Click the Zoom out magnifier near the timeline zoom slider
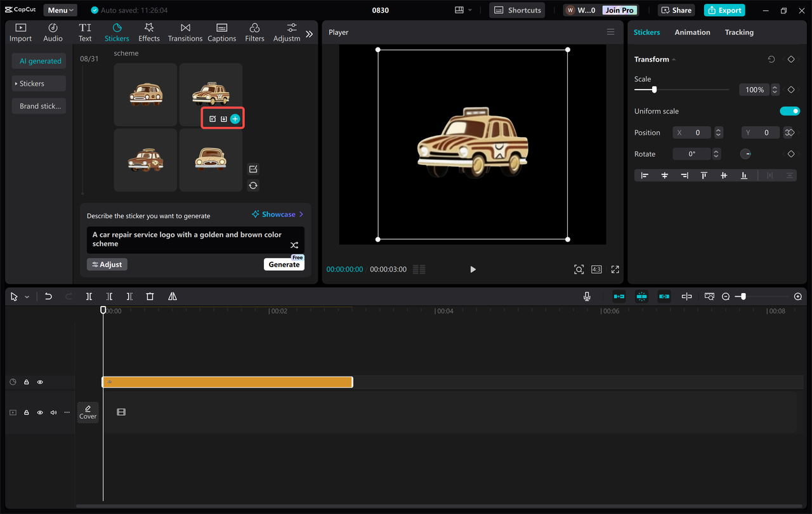812x514 pixels. [725, 296]
